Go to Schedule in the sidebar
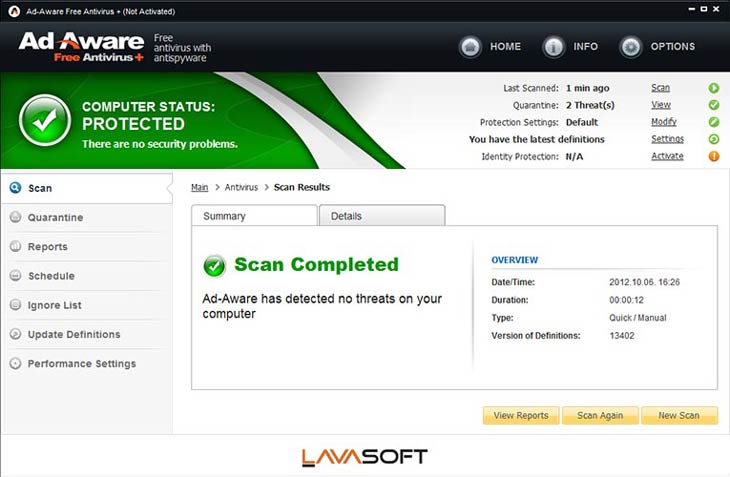This screenshot has width=730, height=477. click(x=87, y=276)
